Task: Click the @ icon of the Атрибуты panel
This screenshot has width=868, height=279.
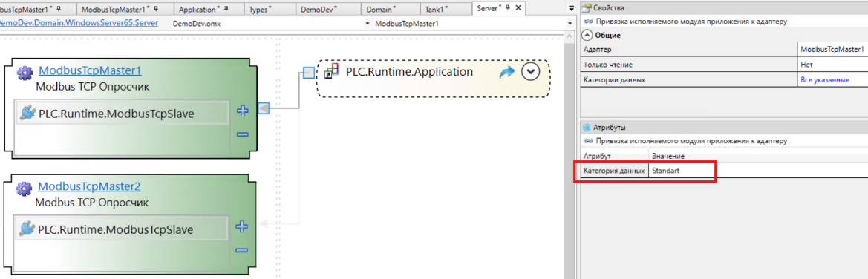Action: (587, 128)
